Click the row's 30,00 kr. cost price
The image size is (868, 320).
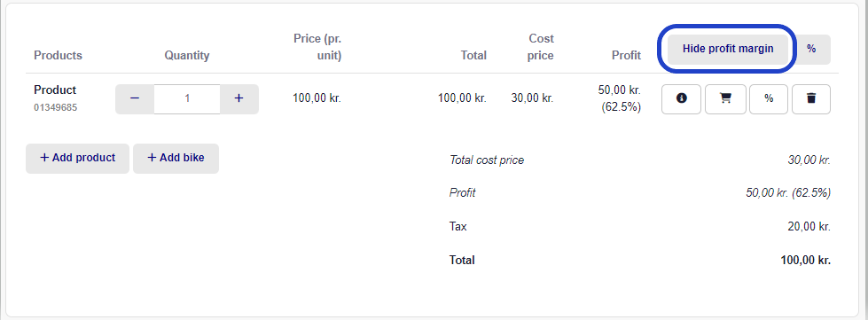(532, 98)
